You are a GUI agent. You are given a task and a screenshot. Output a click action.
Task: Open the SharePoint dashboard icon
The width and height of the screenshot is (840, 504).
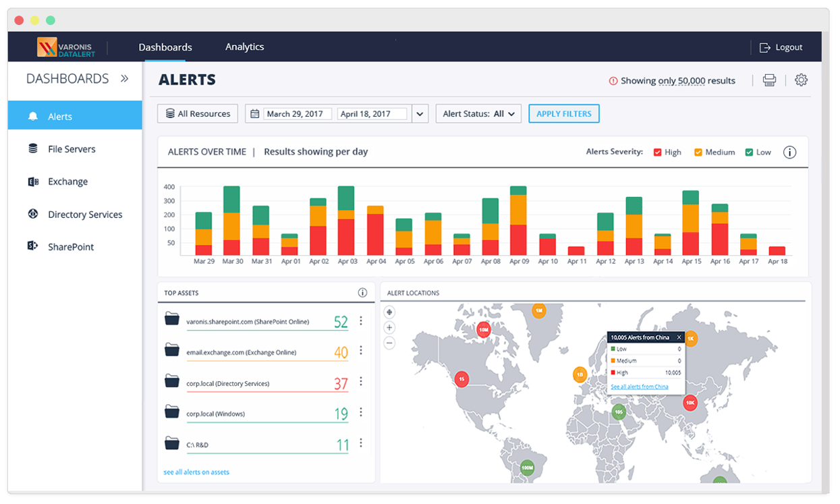click(x=32, y=246)
